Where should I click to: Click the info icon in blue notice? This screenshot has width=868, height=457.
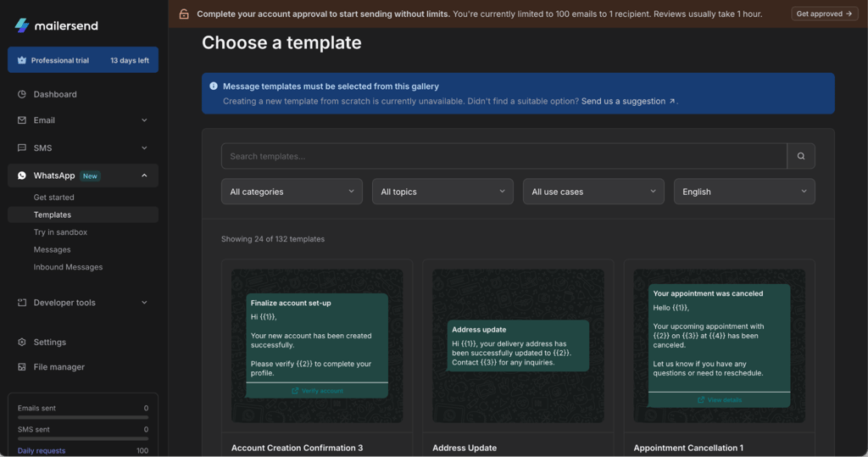pyautogui.click(x=214, y=86)
